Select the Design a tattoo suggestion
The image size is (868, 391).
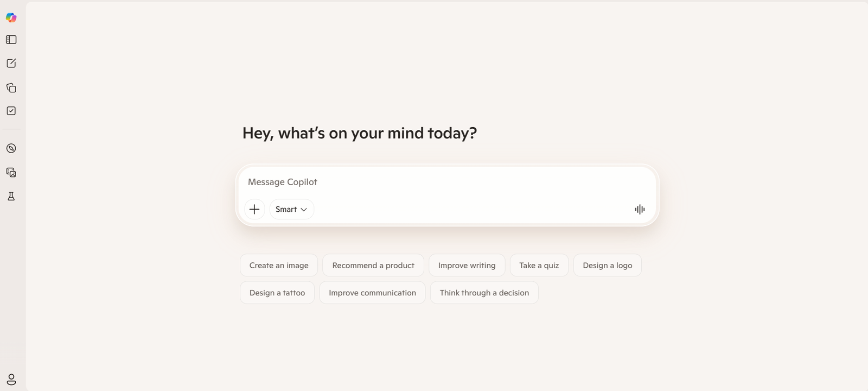(277, 293)
